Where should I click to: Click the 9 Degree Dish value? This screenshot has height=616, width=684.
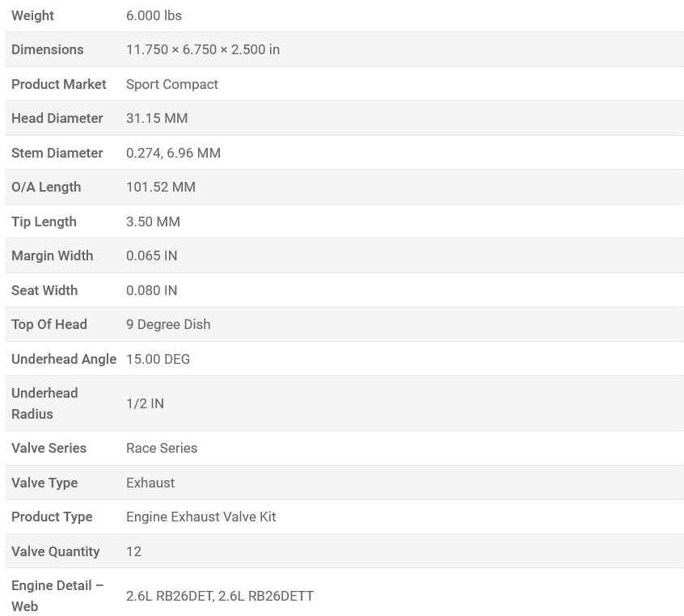[x=168, y=324]
